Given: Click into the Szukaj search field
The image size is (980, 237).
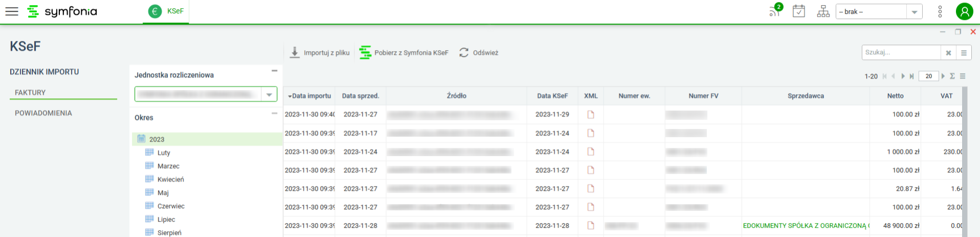Looking at the screenshot, I should coord(900,52).
